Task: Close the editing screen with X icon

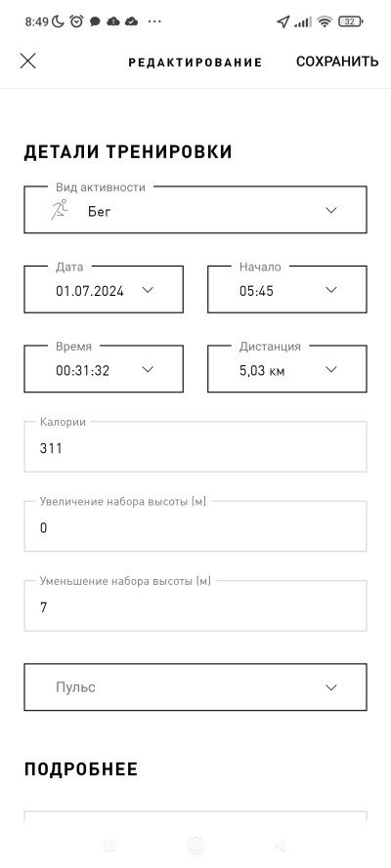Action: point(27,61)
